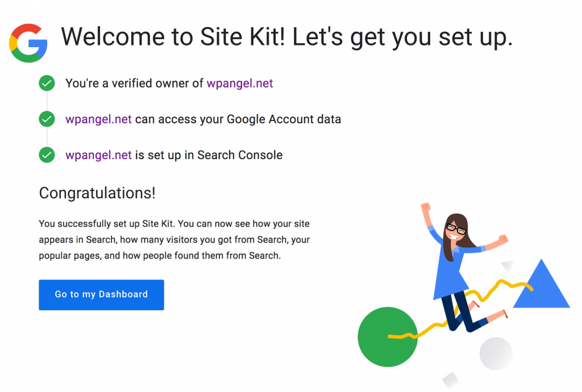
Task: Click the text 'is set up in Search Console'
Action: coord(209,155)
